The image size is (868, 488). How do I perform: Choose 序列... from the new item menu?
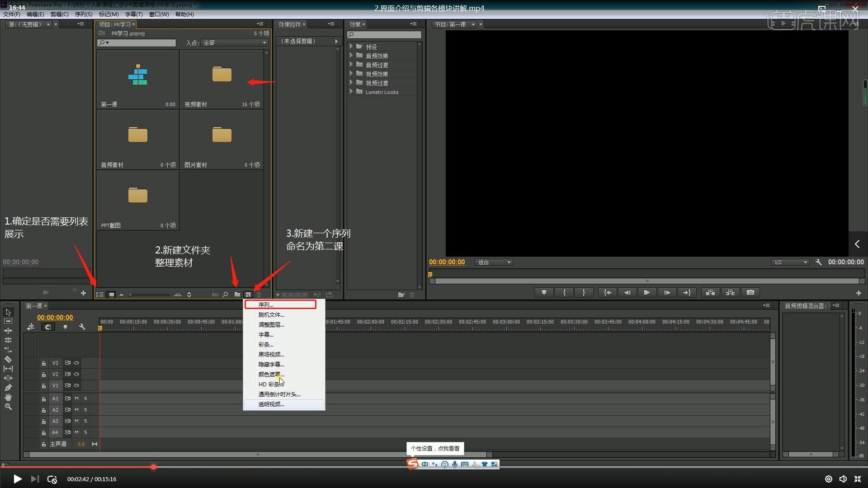(280, 305)
